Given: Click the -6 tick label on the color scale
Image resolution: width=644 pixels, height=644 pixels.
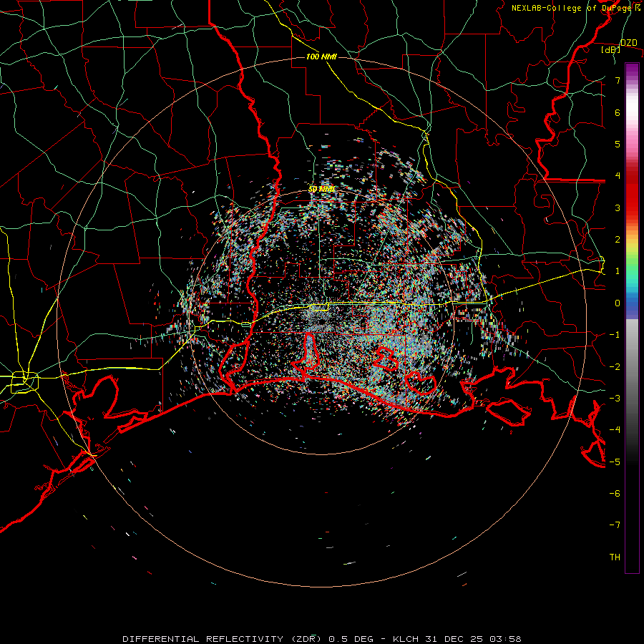Looking at the screenshot, I should tap(615, 494).
